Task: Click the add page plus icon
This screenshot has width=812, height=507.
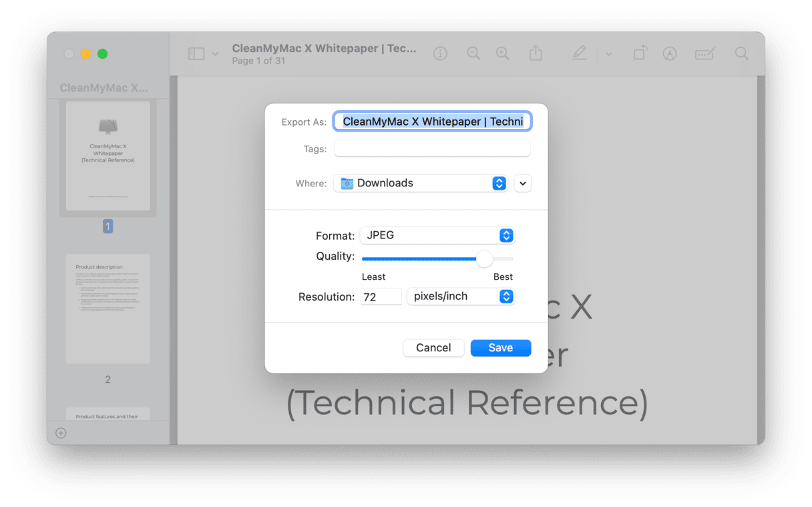Action: click(x=61, y=433)
